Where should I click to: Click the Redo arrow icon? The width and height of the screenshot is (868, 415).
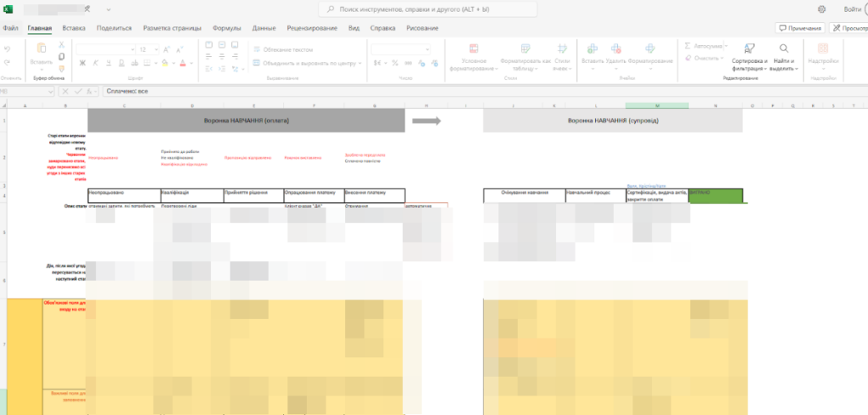[x=7, y=63]
